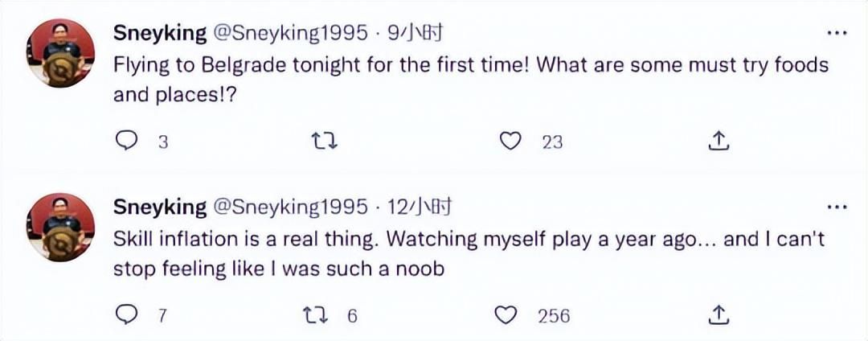
Task: Retweet the Belgrade tweet
Action: coord(323,142)
